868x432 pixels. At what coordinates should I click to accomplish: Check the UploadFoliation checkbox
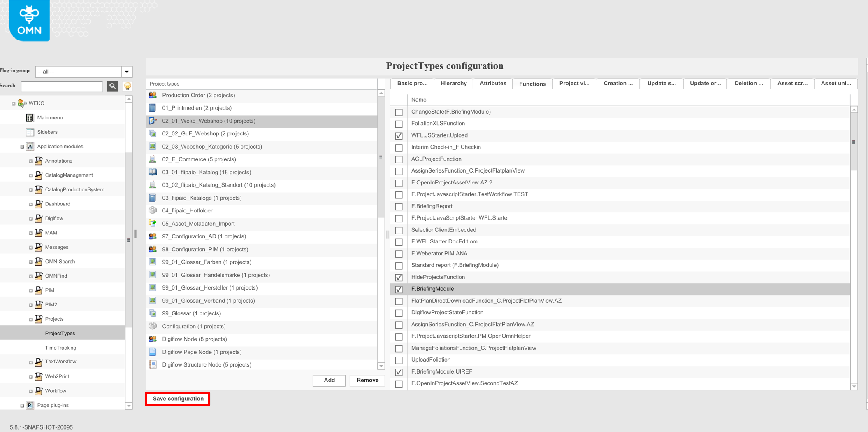coord(399,360)
